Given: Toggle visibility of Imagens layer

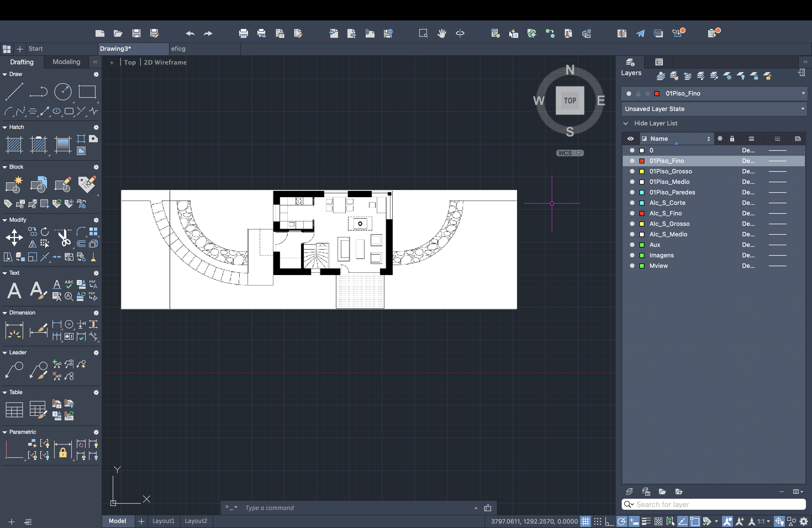Looking at the screenshot, I should pos(630,255).
